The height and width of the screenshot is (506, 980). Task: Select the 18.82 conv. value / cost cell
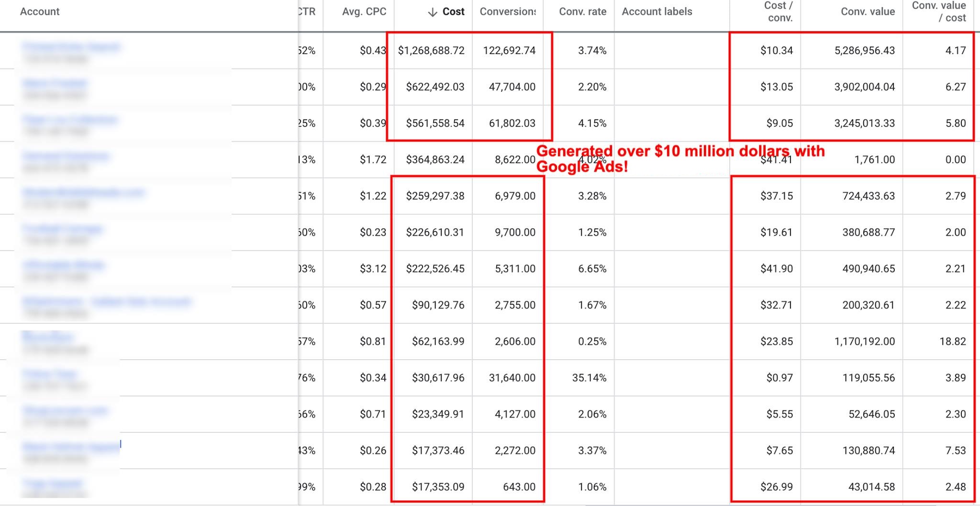[952, 341]
